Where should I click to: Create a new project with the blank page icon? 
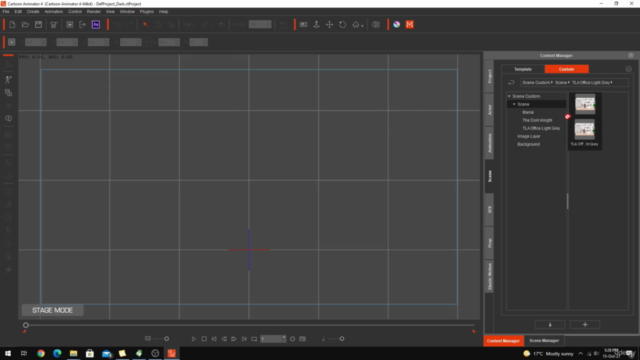pos(12,24)
